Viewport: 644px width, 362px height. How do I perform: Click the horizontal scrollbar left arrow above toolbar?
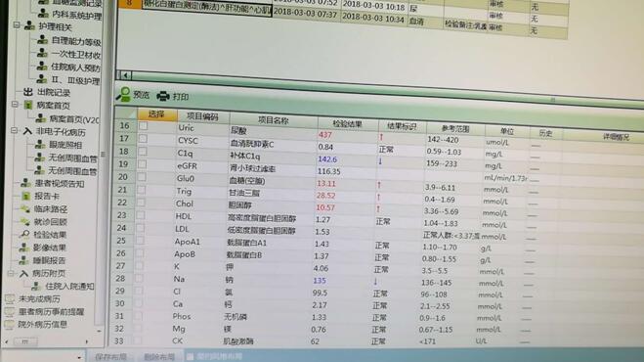[x=125, y=75]
